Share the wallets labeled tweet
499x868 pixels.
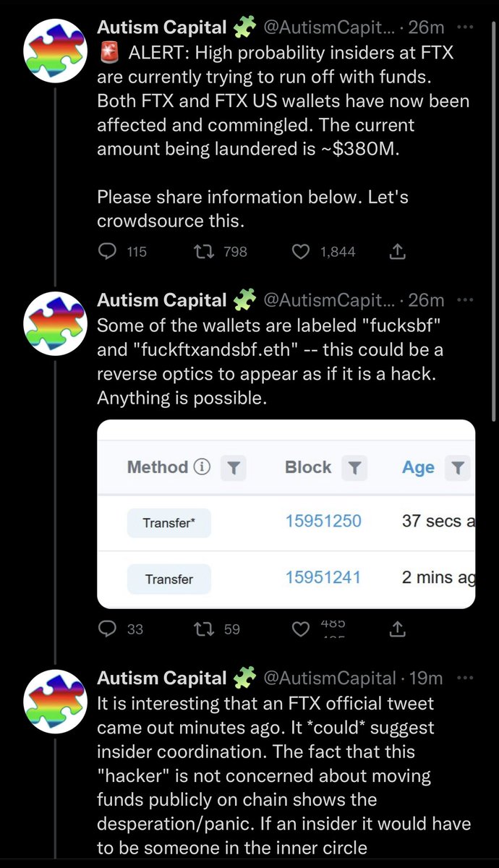click(x=397, y=629)
